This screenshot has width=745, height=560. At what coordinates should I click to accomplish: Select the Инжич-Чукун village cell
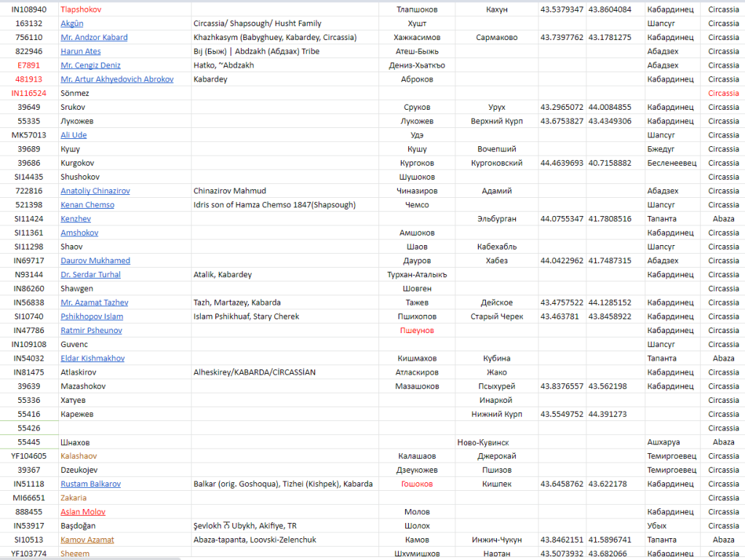coord(497,540)
